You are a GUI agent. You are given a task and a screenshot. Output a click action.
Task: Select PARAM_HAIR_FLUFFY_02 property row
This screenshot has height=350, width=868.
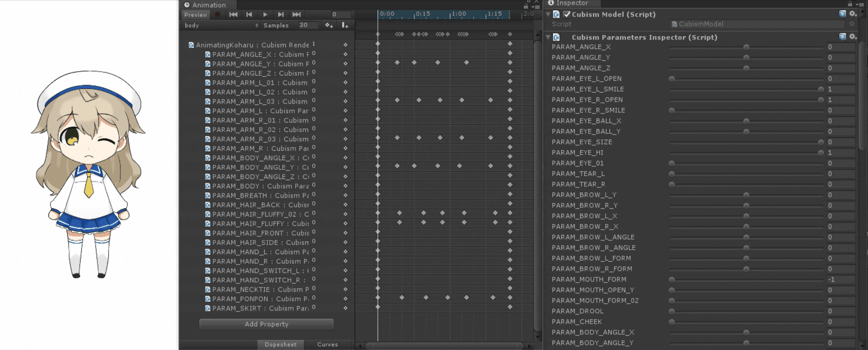267,214
